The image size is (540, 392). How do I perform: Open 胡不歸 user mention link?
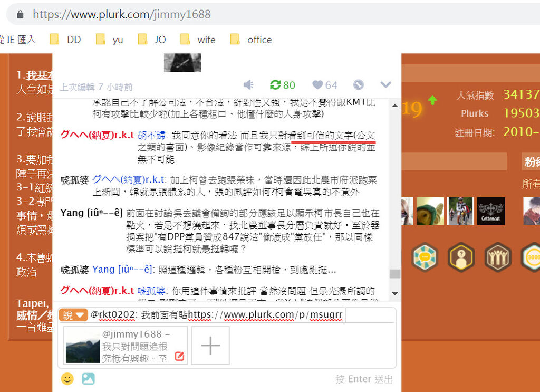tap(151, 136)
